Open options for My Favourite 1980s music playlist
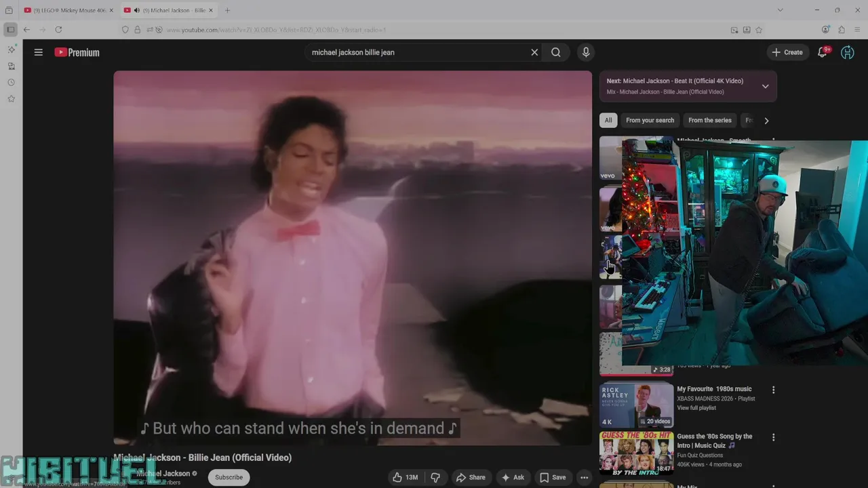This screenshot has width=868, height=488. click(x=773, y=390)
